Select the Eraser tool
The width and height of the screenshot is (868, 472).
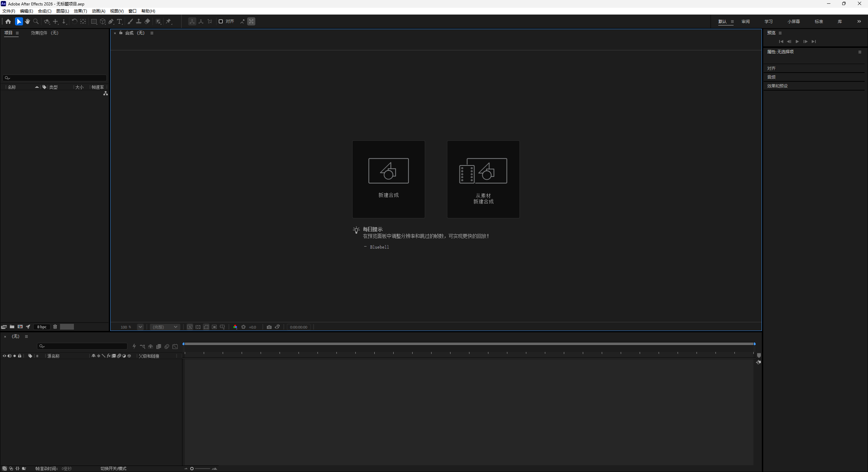(x=147, y=21)
